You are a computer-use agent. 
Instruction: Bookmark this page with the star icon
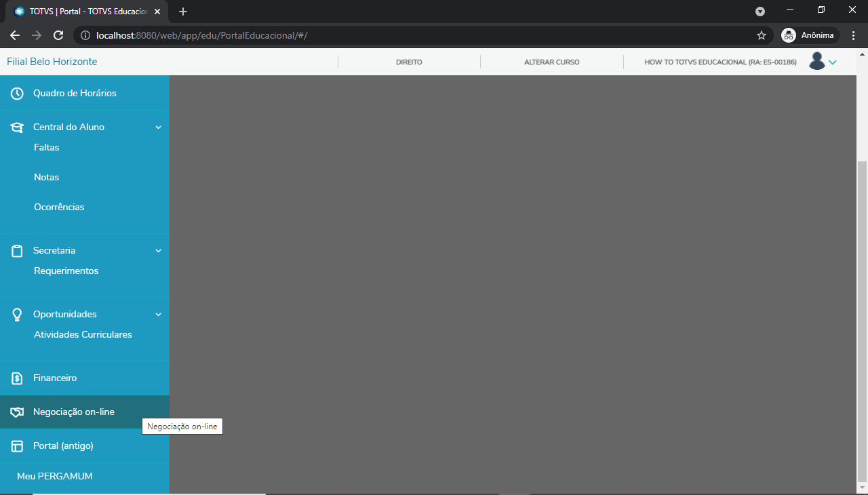[x=762, y=35]
